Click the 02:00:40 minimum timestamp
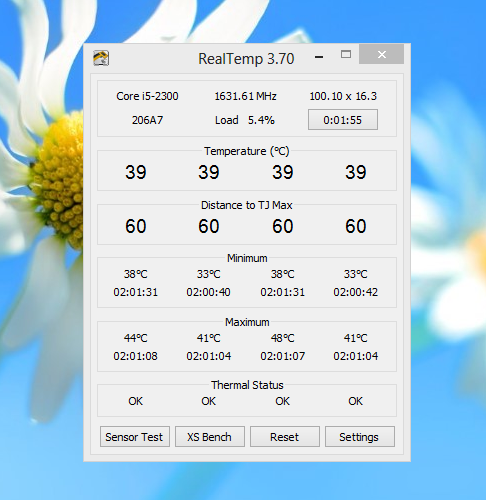This screenshot has height=500, width=486. pos(208,292)
